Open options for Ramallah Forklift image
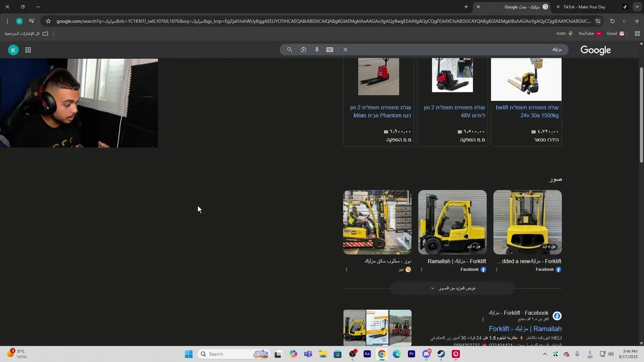 pos(422,269)
